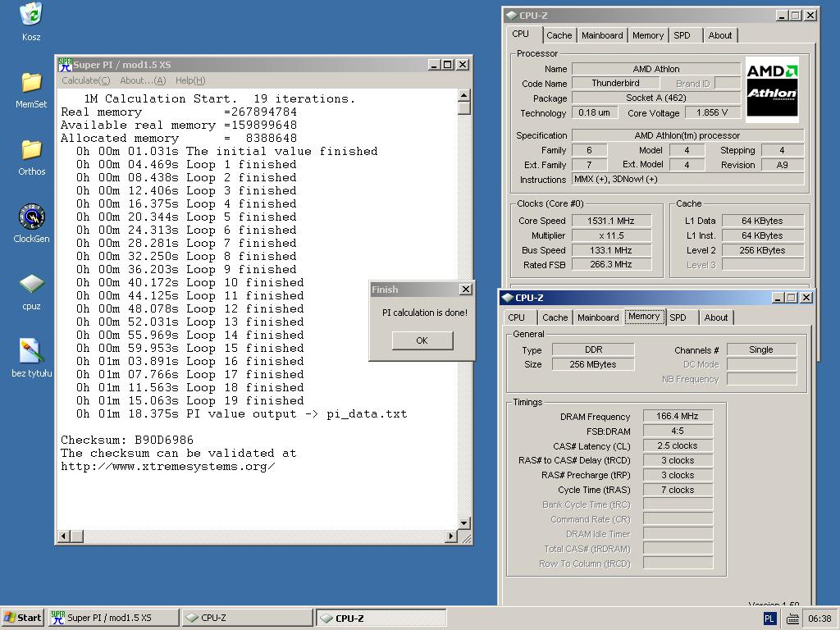The height and width of the screenshot is (630, 840).
Task: Open the Start menu
Action: click(x=22, y=618)
